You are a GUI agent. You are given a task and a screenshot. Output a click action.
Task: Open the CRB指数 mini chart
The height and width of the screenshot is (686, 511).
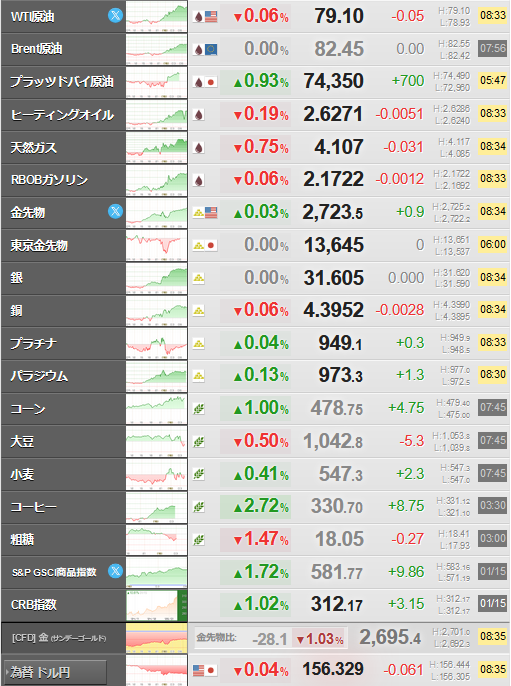pyautogui.click(x=157, y=605)
